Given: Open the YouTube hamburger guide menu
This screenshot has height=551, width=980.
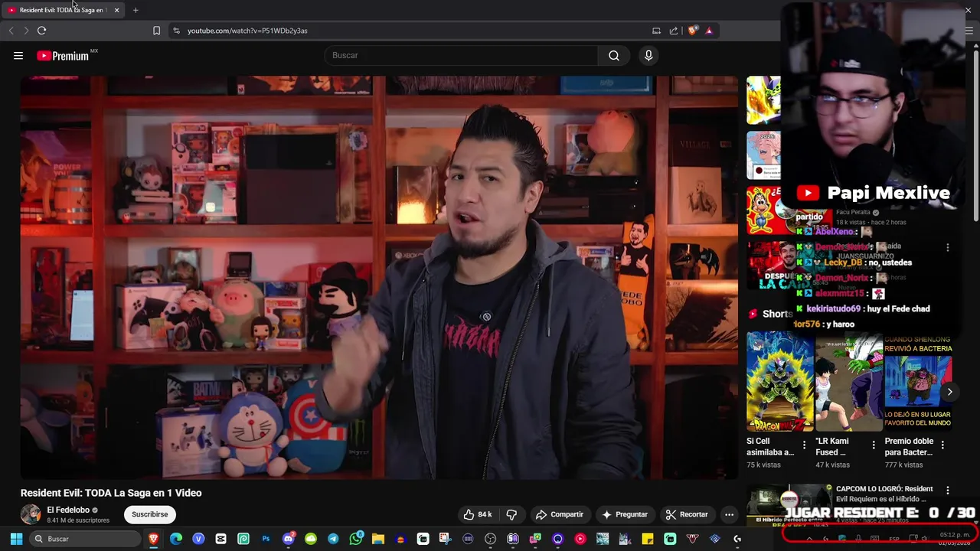Looking at the screenshot, I should click(x=18, y=55).
